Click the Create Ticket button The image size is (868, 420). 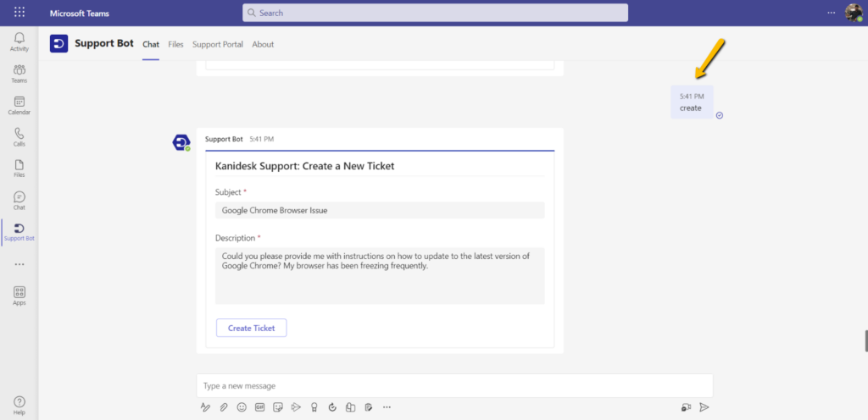pyautogui.click(x=251, y=328)
